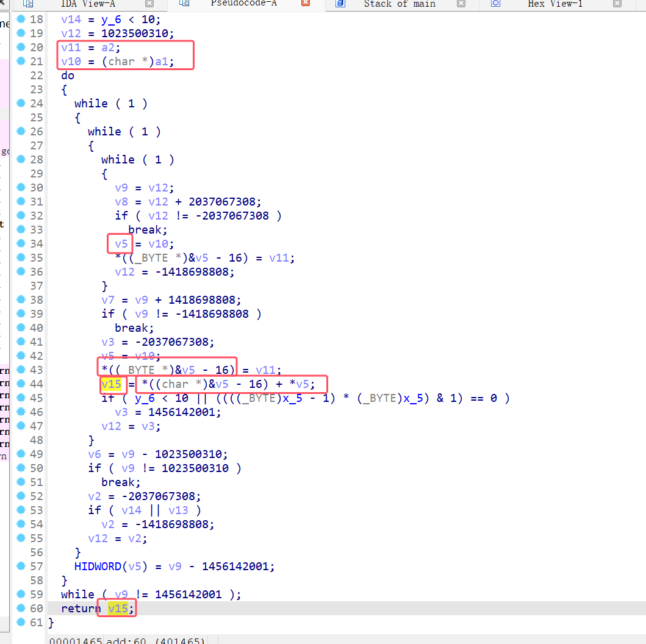Viewport: 646px width, 644px height.
Task: Switch to the Stack of main tab
Action: pyautogui.click(x=400, y=4)
